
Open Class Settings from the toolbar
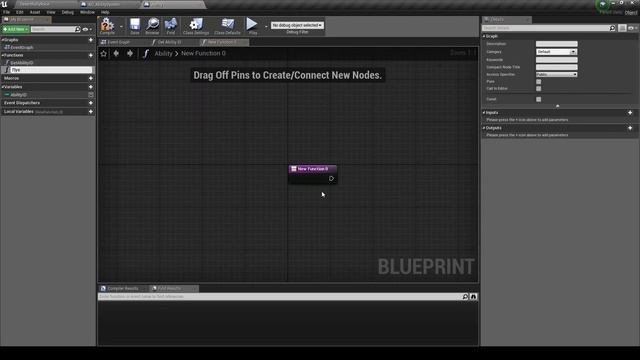[196, 25]
